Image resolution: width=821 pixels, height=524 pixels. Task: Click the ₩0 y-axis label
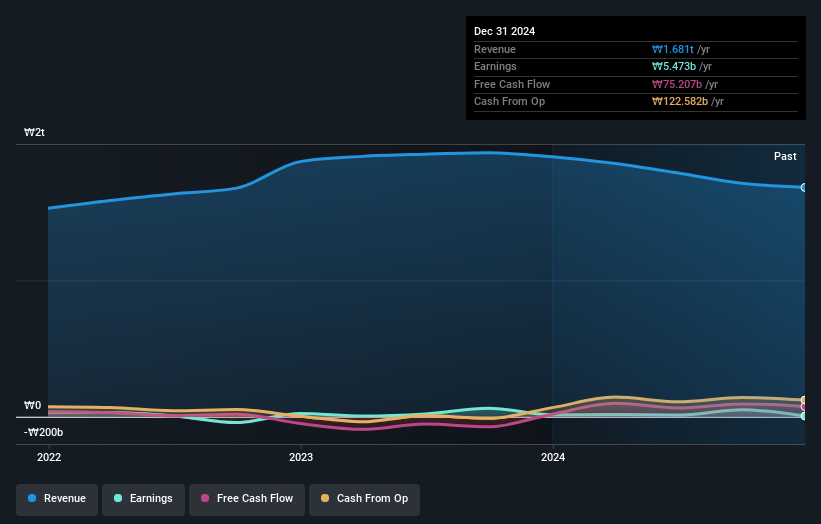tap(32, 405)
